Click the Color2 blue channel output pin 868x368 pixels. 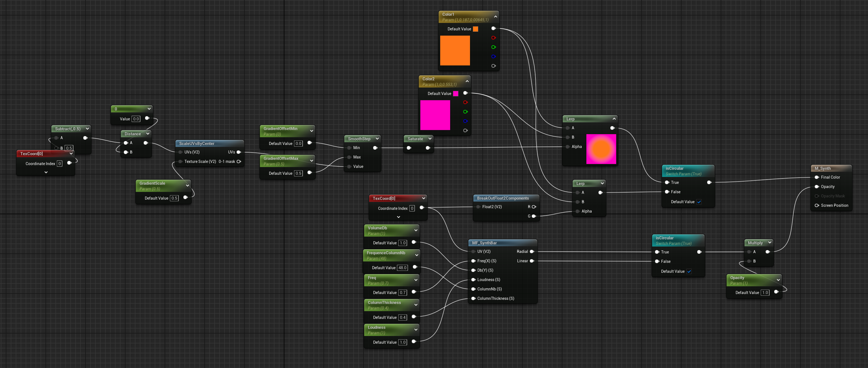(465, 121)
